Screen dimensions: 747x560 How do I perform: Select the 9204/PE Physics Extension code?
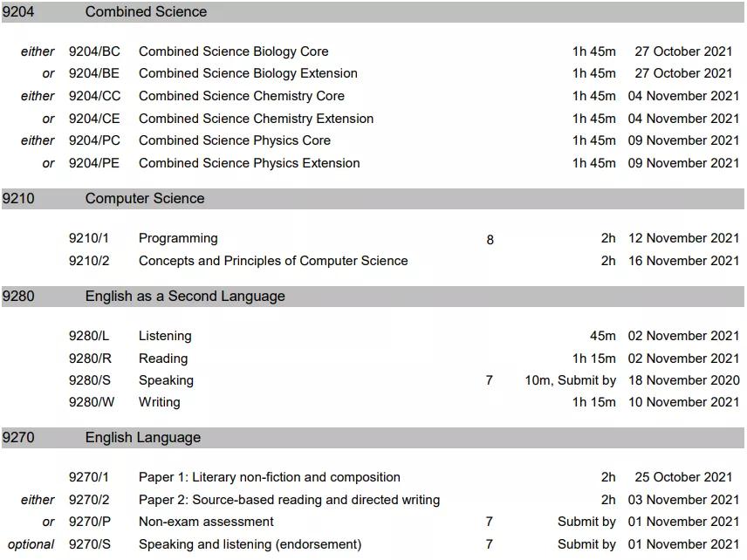tap(94, 163)
